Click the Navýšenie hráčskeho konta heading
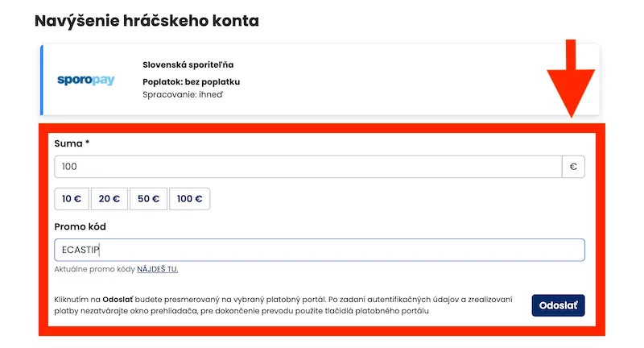644x348 pixels. pos(147,21)
